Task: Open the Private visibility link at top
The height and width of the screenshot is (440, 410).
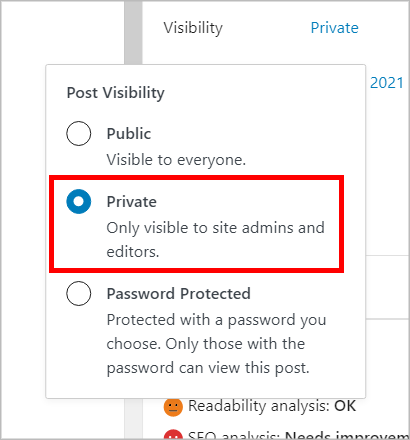Action: tap(334, 28)
